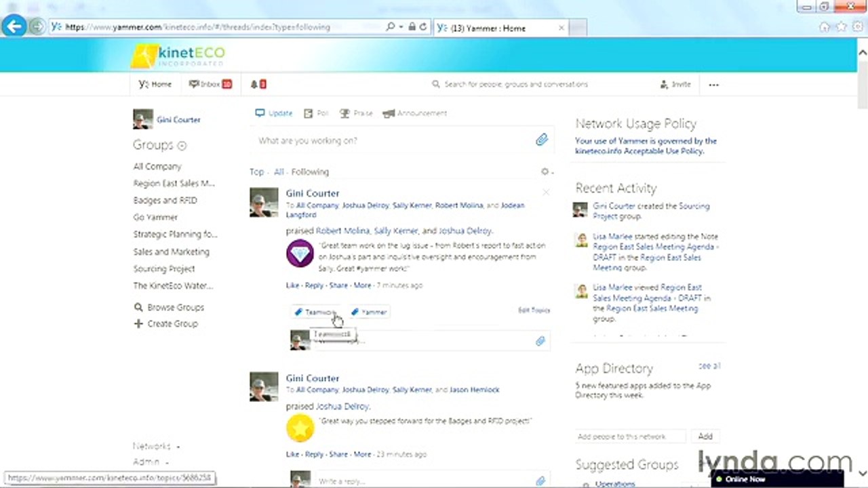This screenshot has width=868, height=488.
Task: Click the browser Home icon at top right
Action: click(825, 27)
